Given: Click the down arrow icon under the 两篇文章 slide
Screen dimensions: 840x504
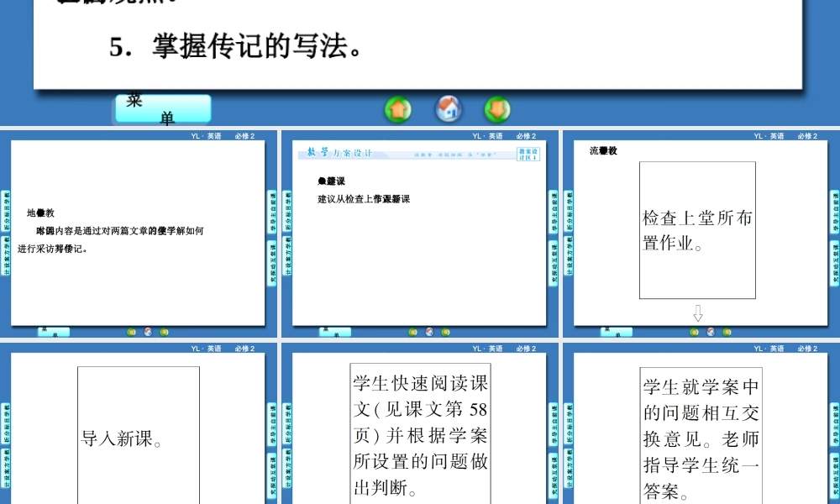Looking at the screenshot, I should click(164, 332).
